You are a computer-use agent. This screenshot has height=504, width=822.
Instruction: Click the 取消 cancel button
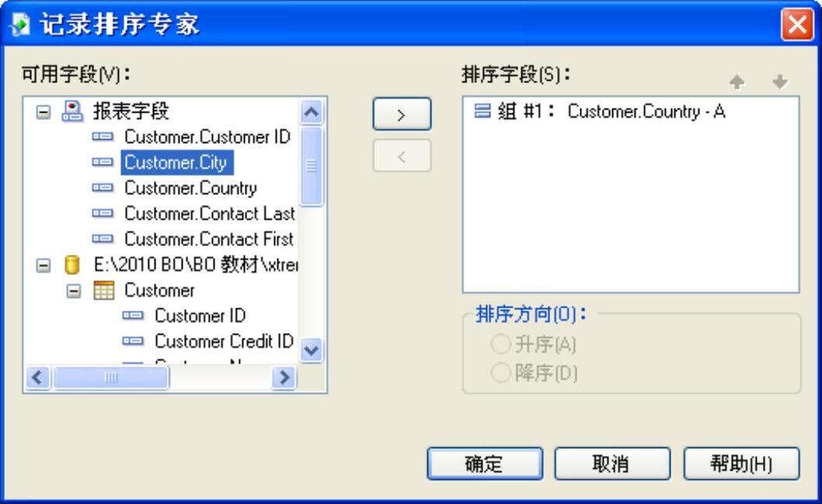(612, 464)
